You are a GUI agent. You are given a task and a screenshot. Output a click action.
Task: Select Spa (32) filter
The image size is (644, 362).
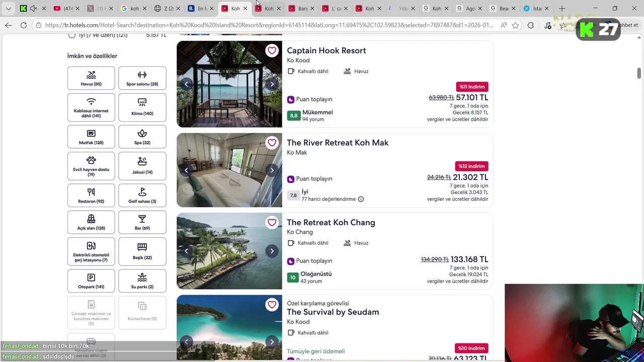point(142,137)
